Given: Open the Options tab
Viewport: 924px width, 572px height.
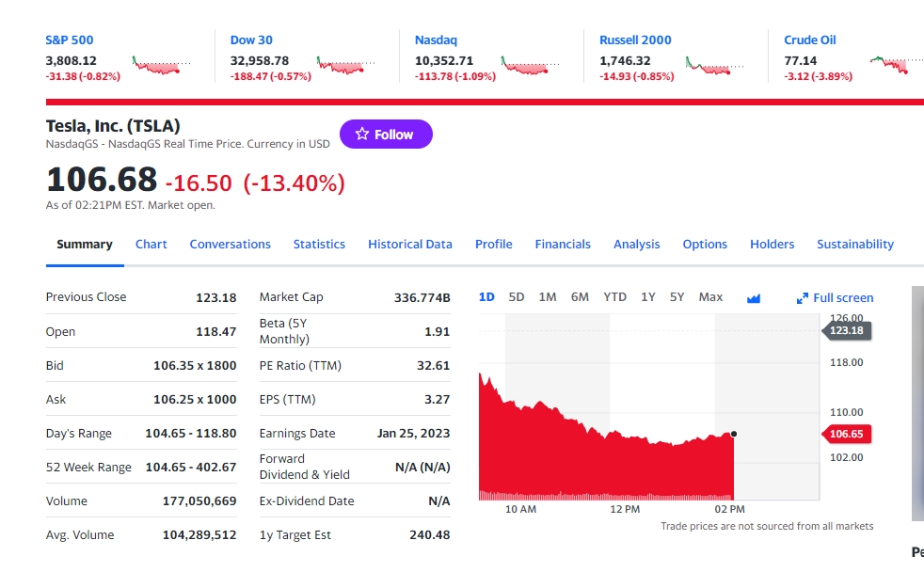Looking at the screenshot, I should click(x=705, y=245).
